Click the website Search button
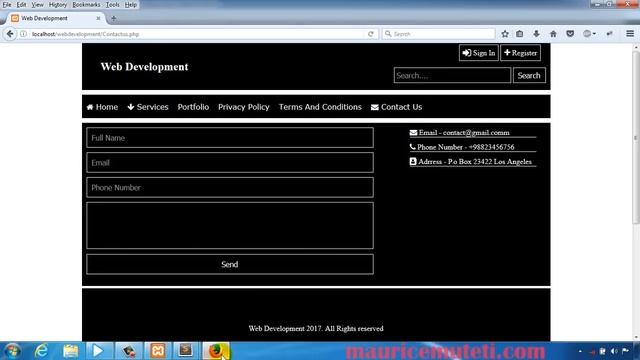640x360 pixels. point(529,76)
